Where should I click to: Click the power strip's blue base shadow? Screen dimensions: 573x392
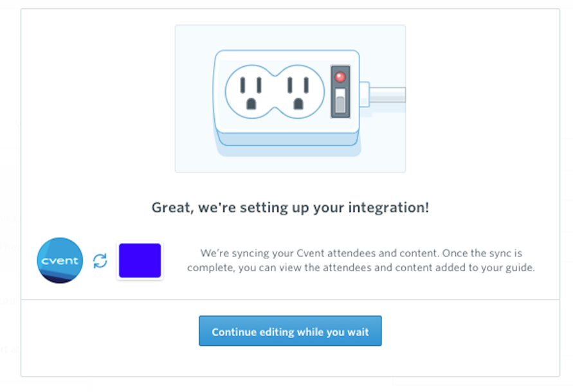click(x=289, y=145)
